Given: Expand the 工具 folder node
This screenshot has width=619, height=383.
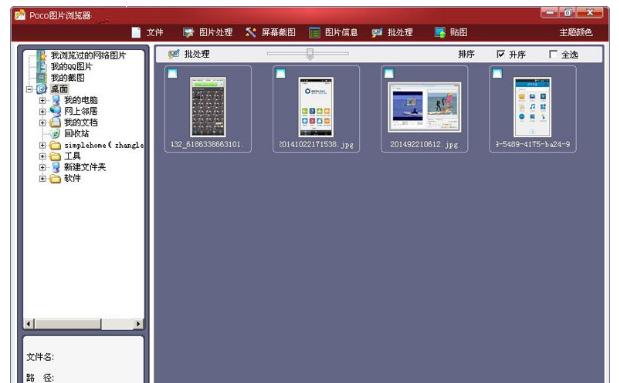Looking at the screenshot, I should pos(42,156).
